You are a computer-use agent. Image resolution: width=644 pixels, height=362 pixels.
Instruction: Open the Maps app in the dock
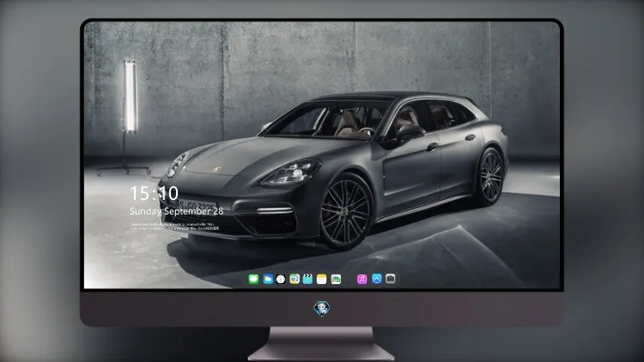(x=295, y=279)
